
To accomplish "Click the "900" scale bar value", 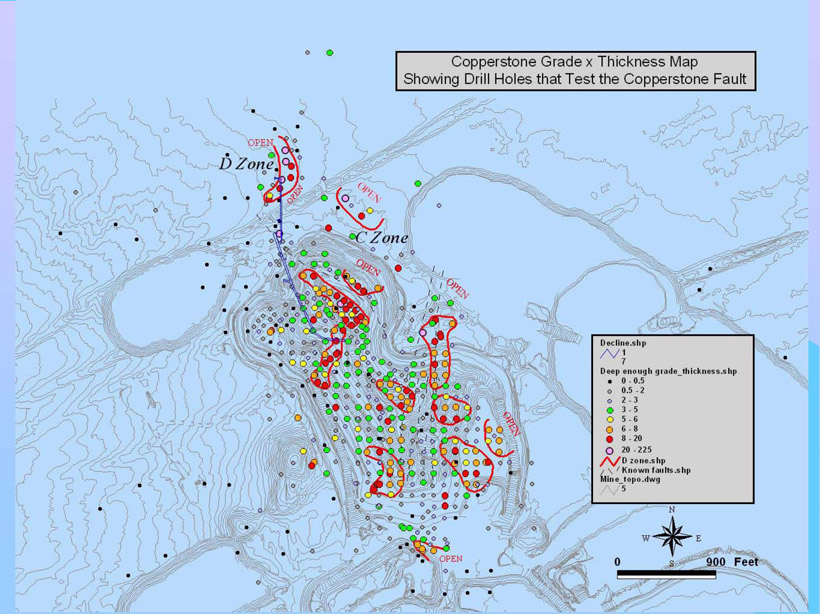I will tap(715, 562).
